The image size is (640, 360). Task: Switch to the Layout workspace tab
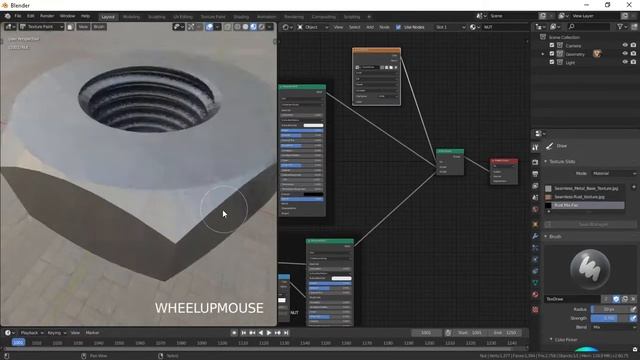[x=108, y=17]
